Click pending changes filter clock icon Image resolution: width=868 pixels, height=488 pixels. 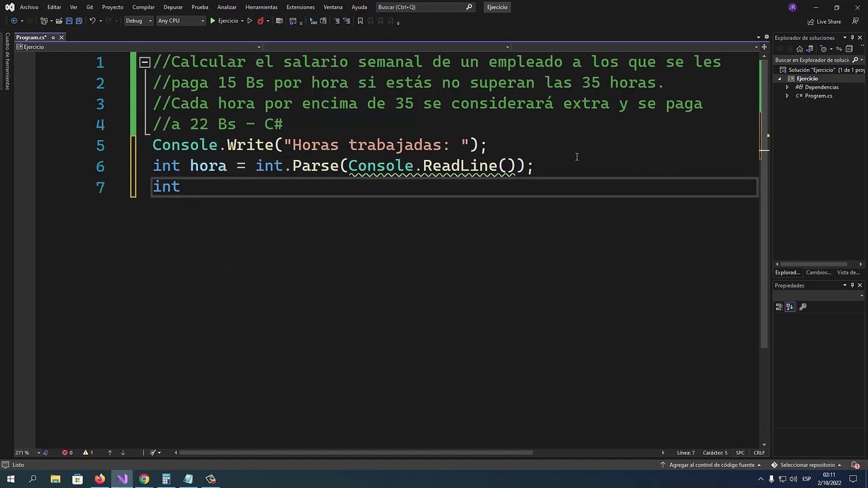825,49
